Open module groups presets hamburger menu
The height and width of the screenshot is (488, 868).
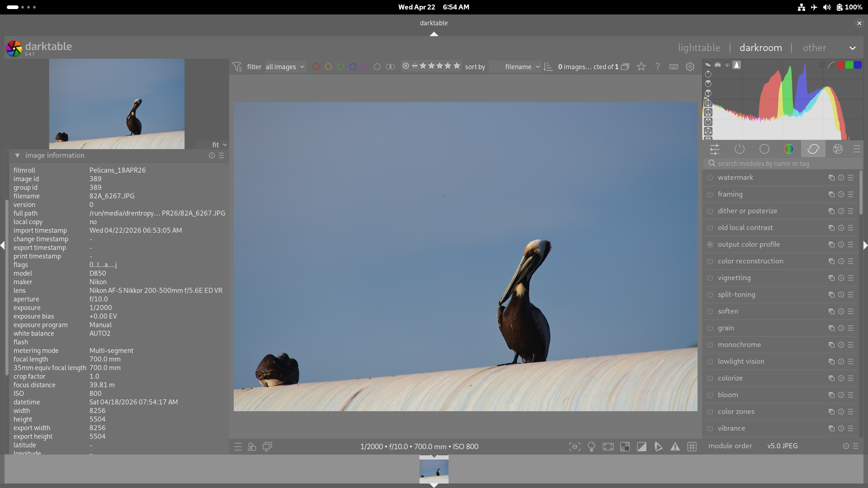[x=857, y=149]
